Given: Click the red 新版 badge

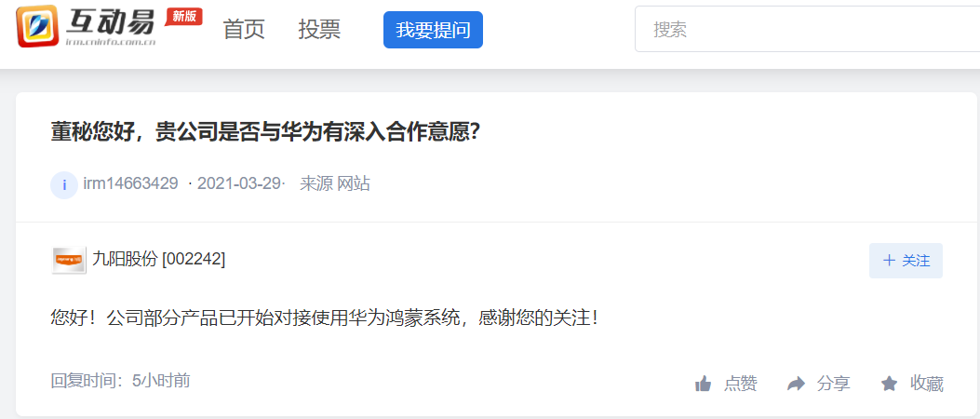Looking at the screenshot, I should click(183, 16).
